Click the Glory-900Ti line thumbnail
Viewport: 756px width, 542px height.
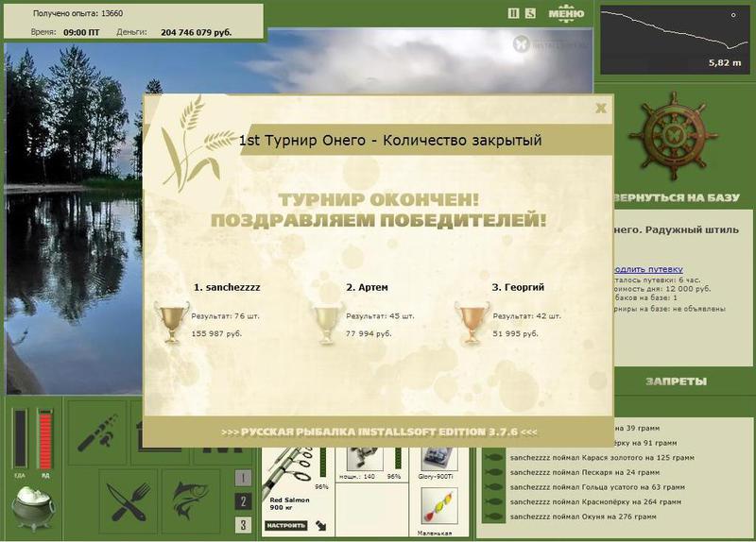438,459
